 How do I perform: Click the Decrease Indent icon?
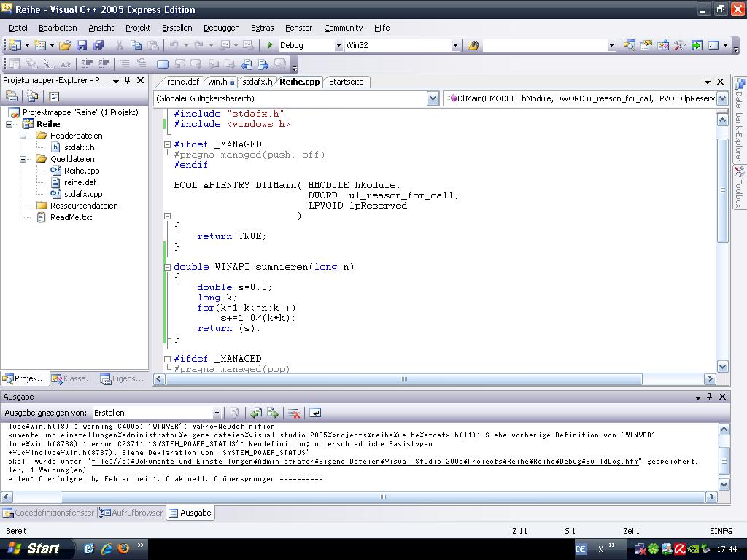tap(88, 64)
